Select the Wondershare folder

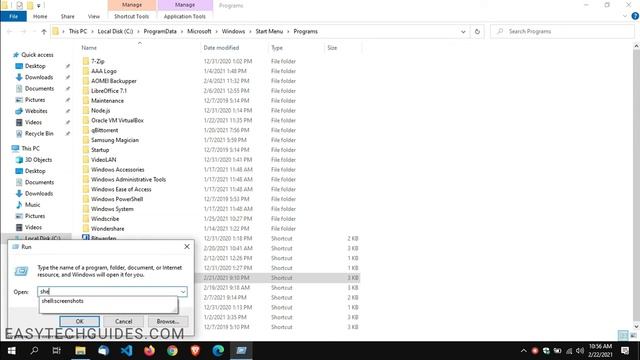[107, 229]
